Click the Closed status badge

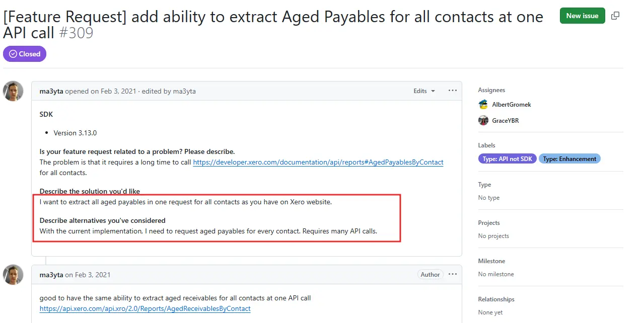[25, 54]
